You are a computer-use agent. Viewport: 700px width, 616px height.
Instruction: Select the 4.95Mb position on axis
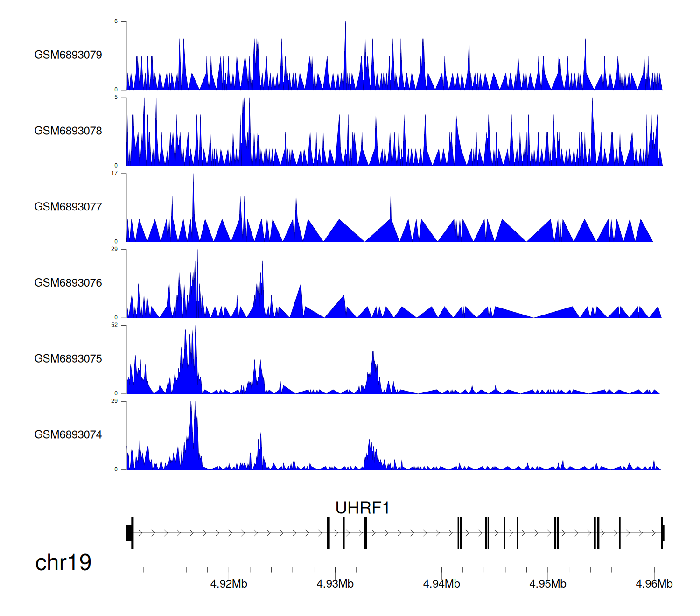(548, 584)
